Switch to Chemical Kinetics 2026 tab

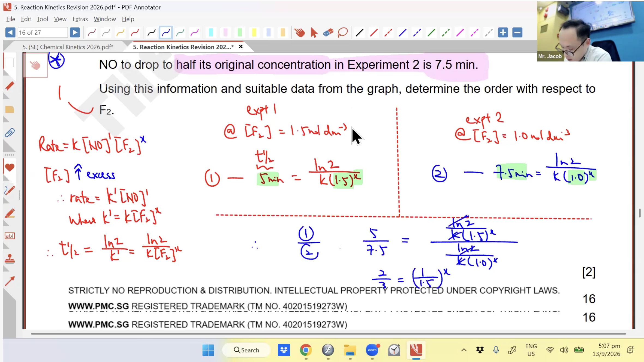click(x=68, y=47)
